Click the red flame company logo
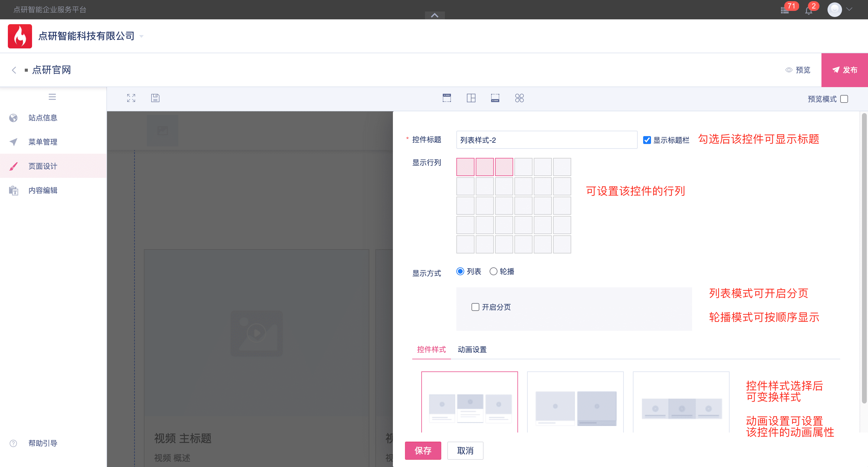The height and width of the screenshot is (467, 868). [x=20, y=36]
